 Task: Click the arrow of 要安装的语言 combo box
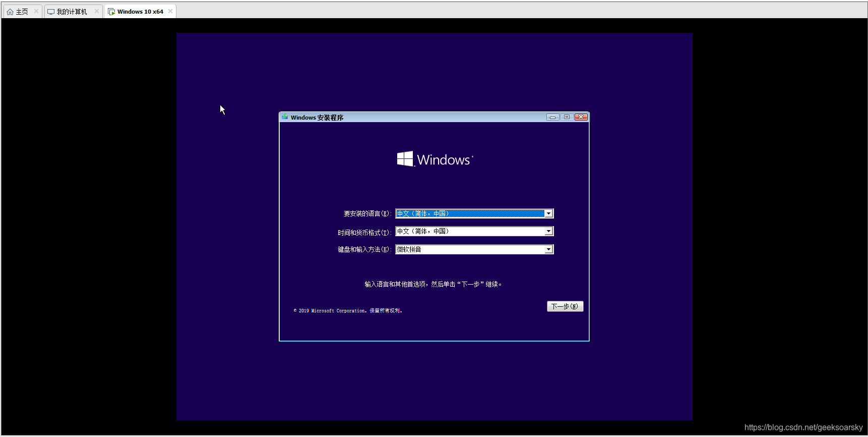[548, 213]
